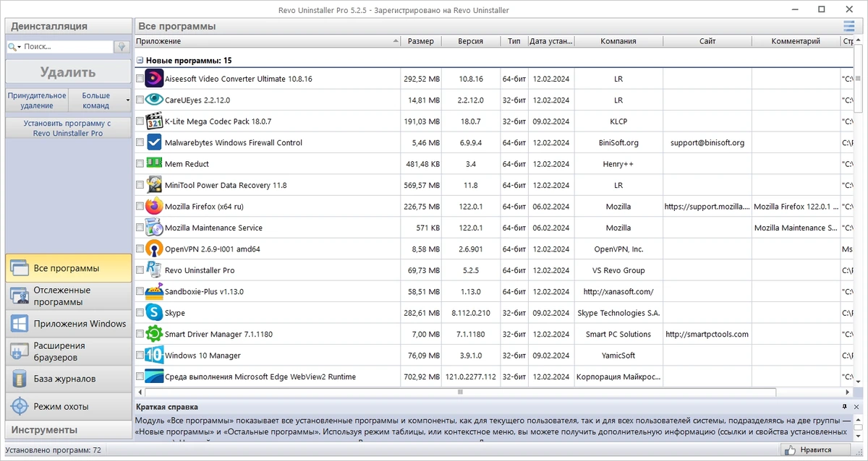
Task: Click the Smart Driver Manager gear icon
Action: [155, 334]
